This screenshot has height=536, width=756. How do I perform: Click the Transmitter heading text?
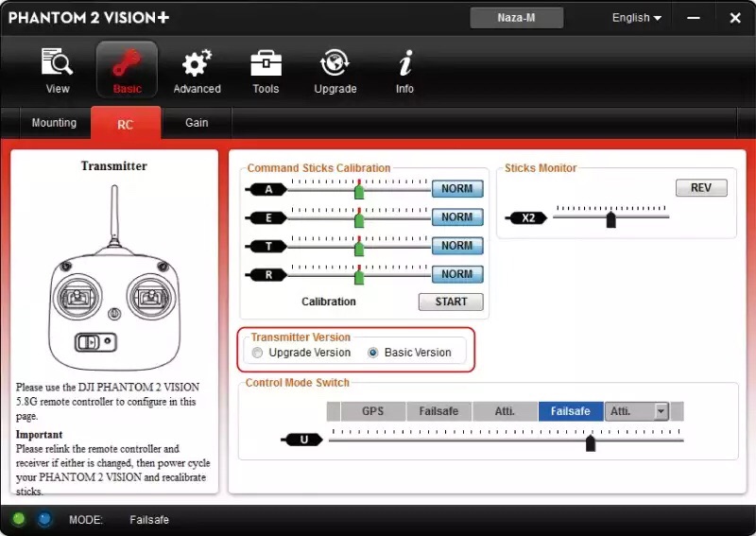[x=113, y=166]
